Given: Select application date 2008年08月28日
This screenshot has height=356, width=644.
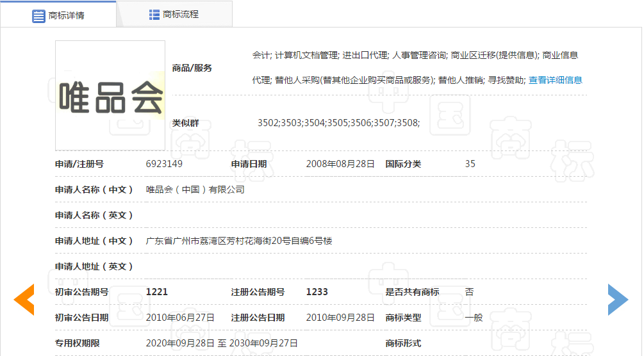Looking at the screenshot, I should click(x=340, y=164).
